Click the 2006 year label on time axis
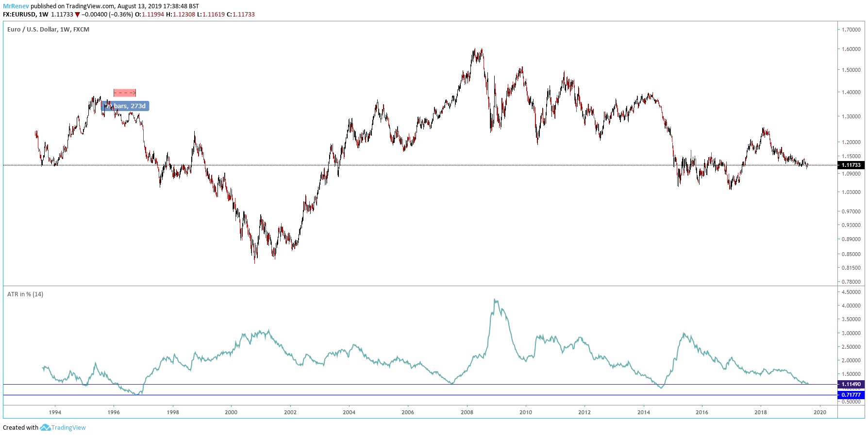 (x=408, y=412)
